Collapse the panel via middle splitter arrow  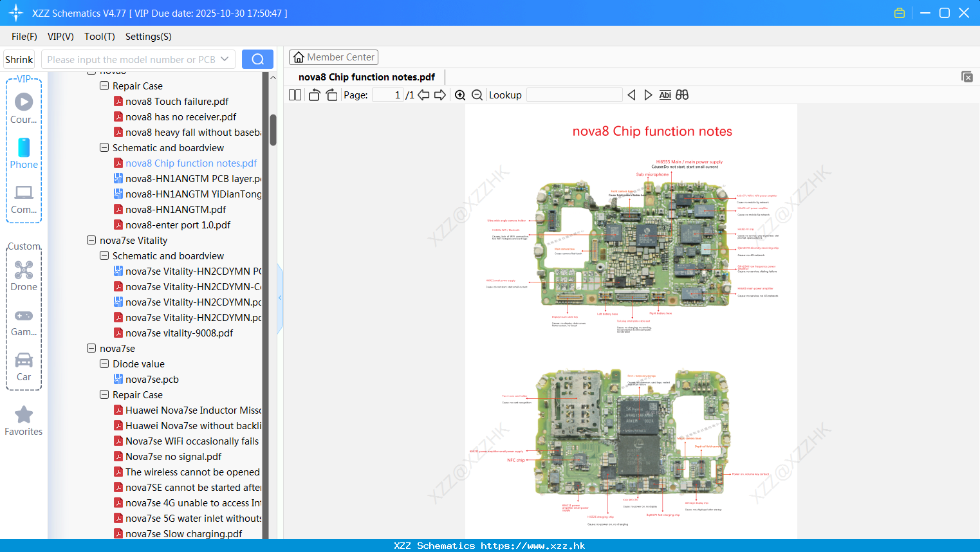click(x=280, y=298)
